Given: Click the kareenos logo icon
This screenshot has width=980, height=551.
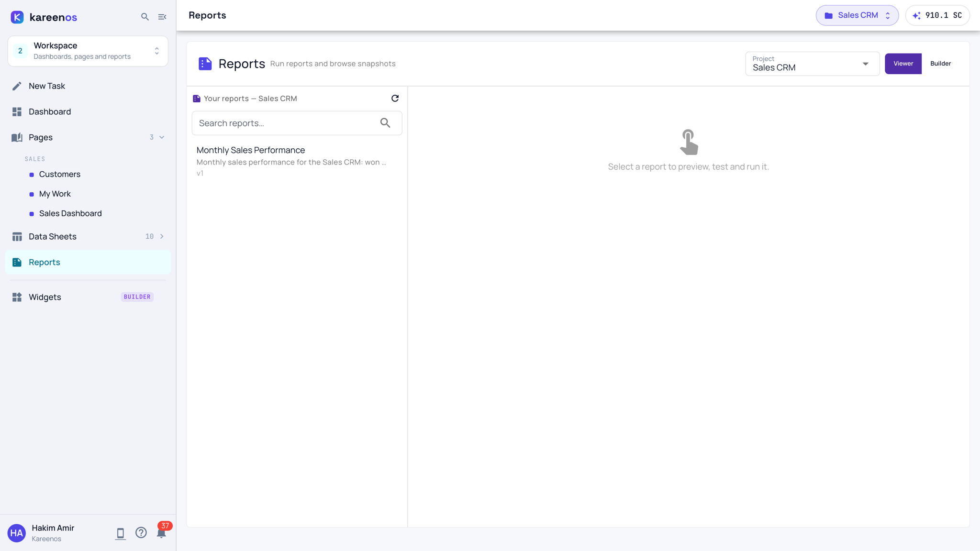Looking at the screenshot, I should [17, 17].
